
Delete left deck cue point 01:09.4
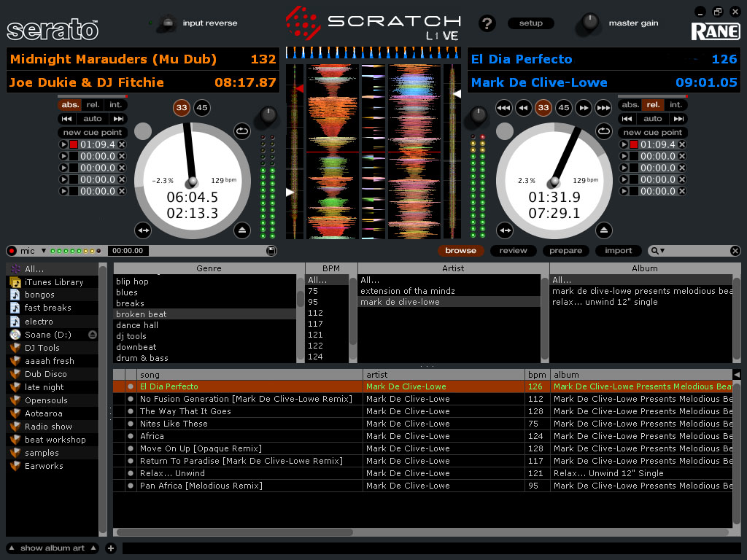point(122,144)
